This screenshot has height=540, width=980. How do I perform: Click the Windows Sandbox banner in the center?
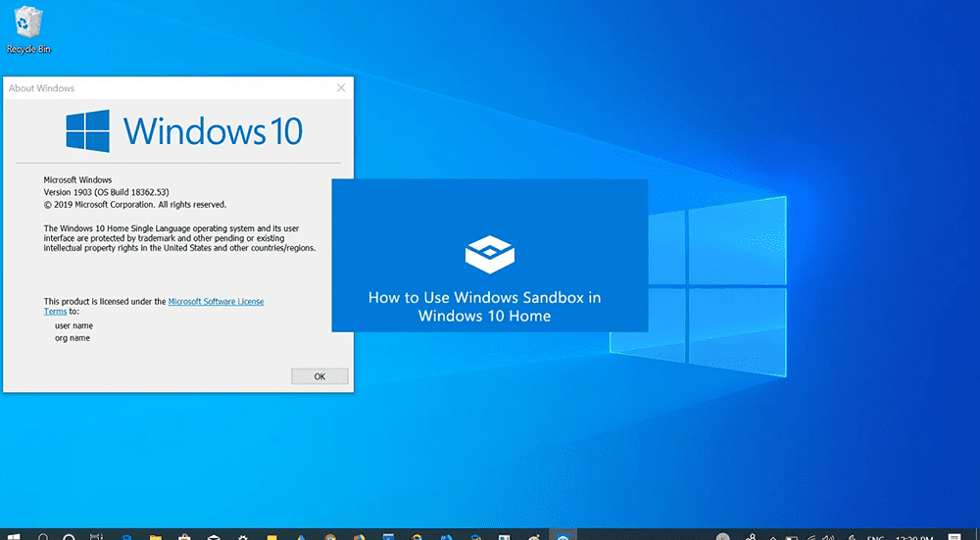(489, 256)
